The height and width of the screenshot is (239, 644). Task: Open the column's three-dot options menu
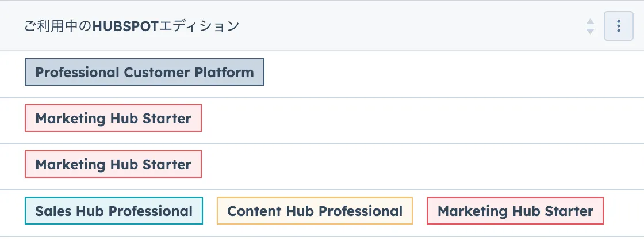[x=618, y=26]
